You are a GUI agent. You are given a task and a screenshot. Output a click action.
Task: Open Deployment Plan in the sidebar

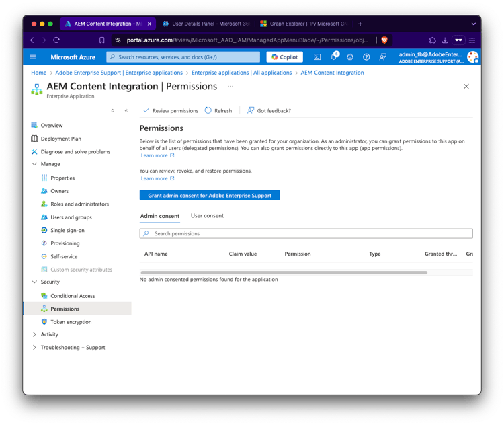[60, 139]
